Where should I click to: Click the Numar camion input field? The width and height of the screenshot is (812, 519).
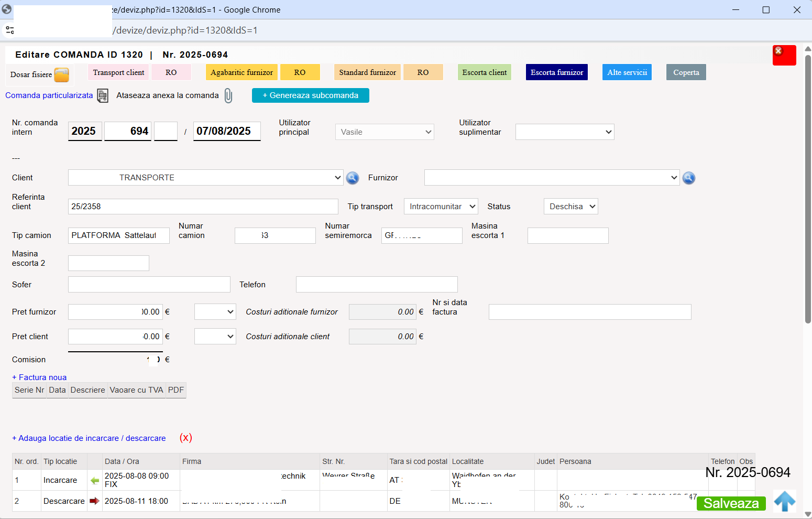click(x=275, y=235)
